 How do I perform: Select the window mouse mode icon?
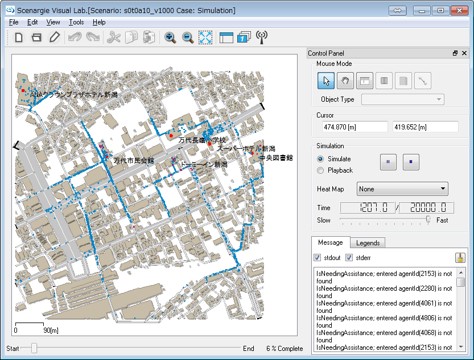click(x=365, y=81)
